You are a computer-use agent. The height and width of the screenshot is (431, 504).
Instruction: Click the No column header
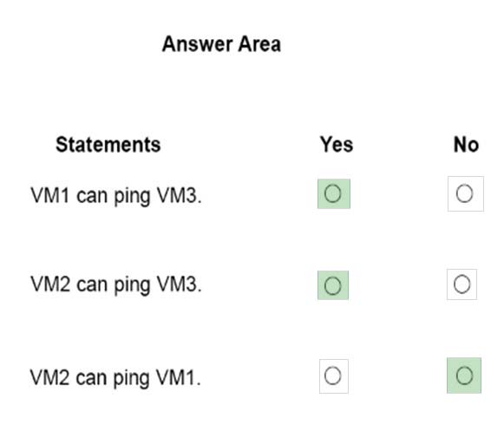coord(466,145)
